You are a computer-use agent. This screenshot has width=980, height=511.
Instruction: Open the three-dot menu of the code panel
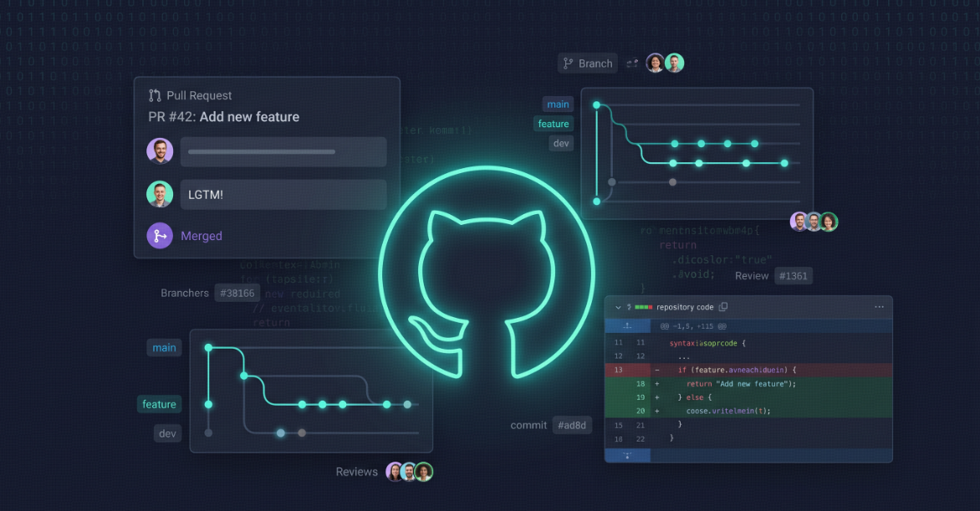click(880, 306)
